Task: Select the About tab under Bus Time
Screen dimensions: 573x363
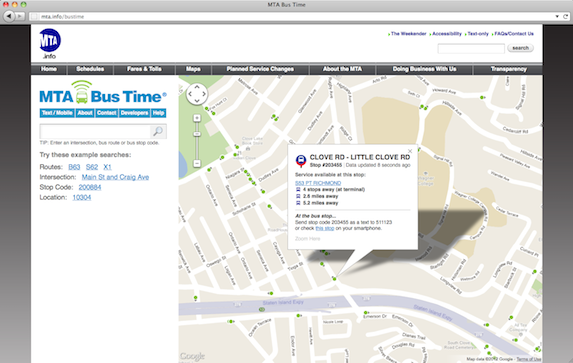Action: [85, 113]
